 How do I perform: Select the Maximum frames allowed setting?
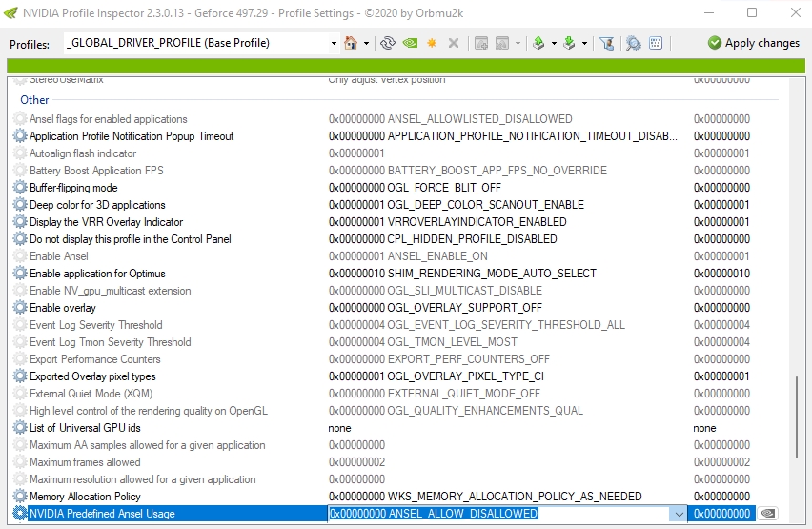[x=85, y=462]
